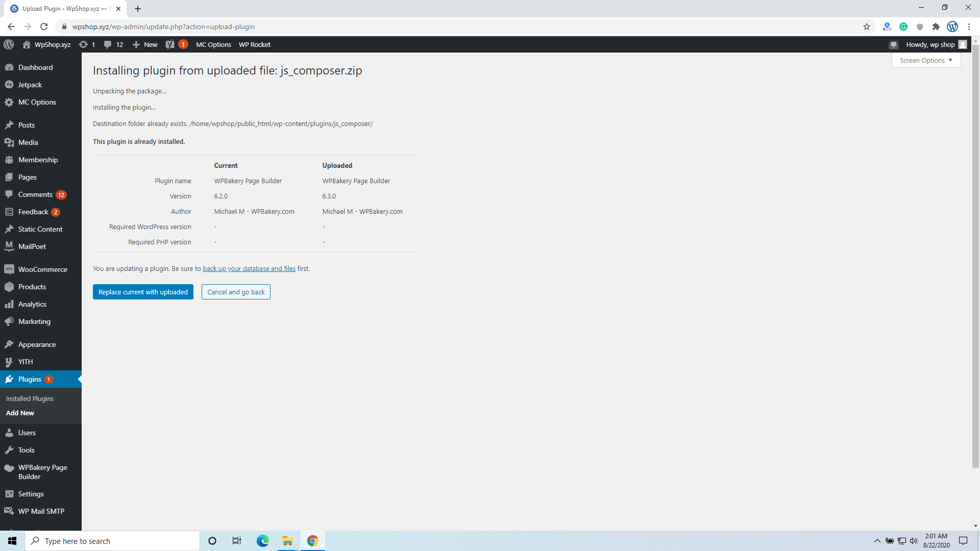Open comments bubble icon in admin bar

[108, 44]
